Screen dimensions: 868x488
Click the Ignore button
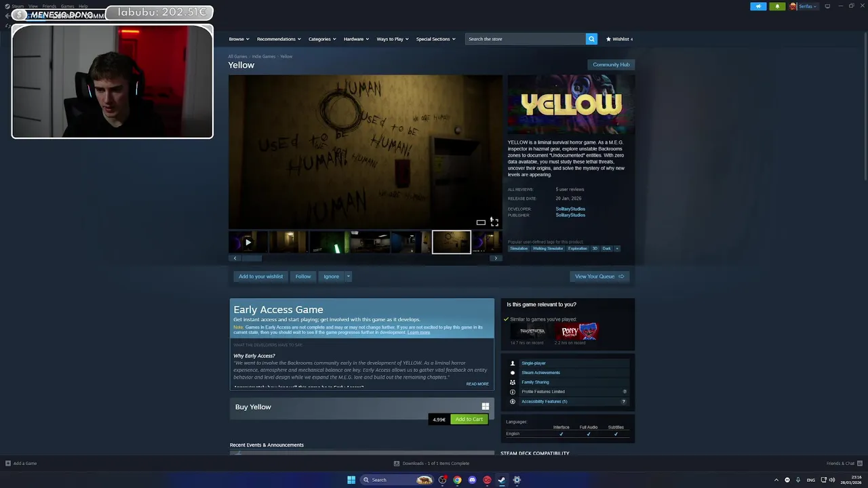click(x=331, y=277)
